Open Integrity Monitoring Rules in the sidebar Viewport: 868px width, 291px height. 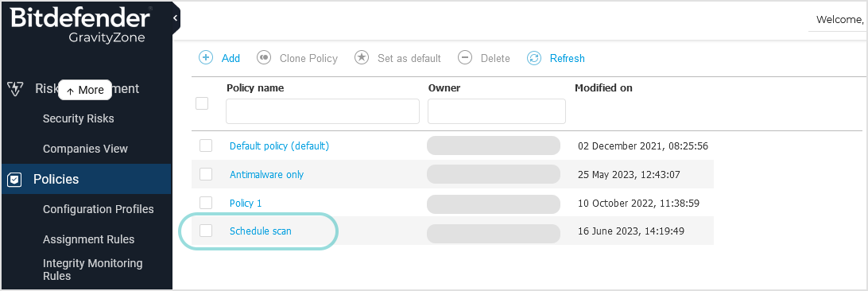point(92,270)
